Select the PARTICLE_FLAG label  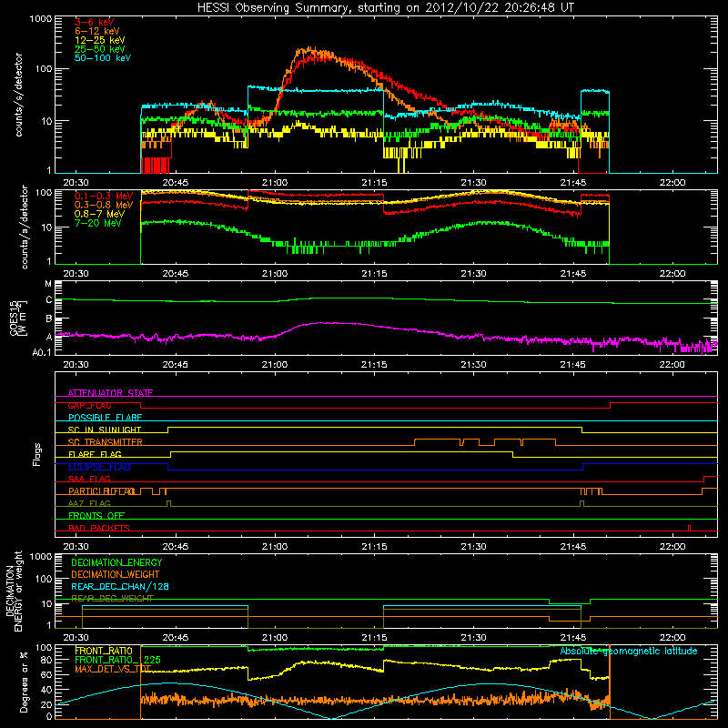pos(102,490)
